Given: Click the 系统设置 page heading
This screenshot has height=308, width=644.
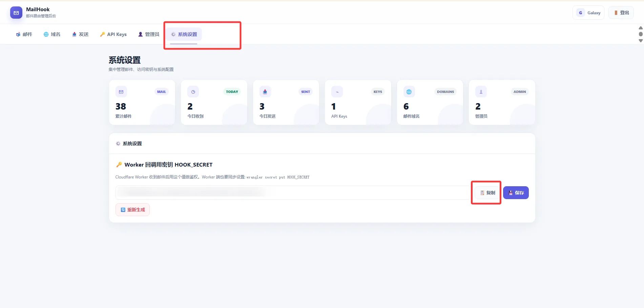Looking at the screenshot, I should pyautogui.click(x=124, y=60).
